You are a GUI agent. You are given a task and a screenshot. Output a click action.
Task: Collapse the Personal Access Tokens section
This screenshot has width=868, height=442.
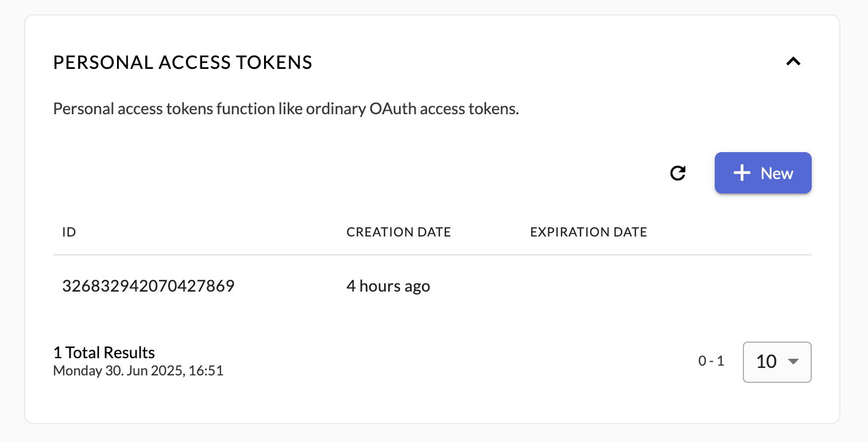tap(793, 61)
